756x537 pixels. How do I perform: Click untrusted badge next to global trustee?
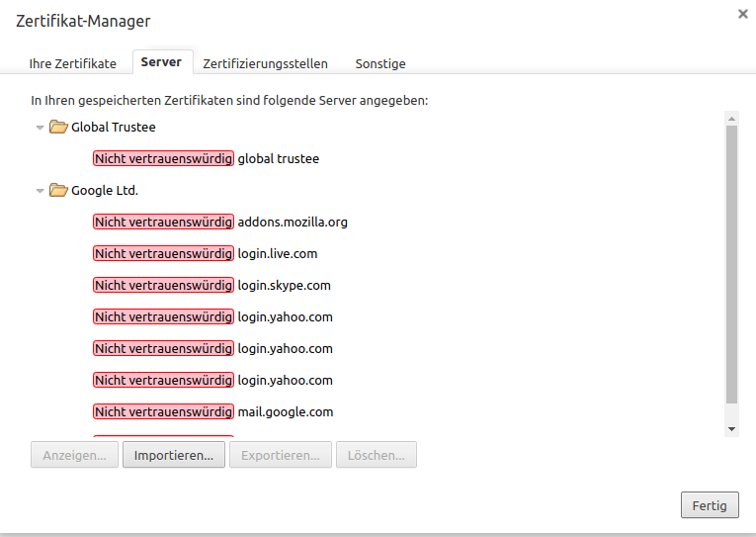(x=163, y=159)
